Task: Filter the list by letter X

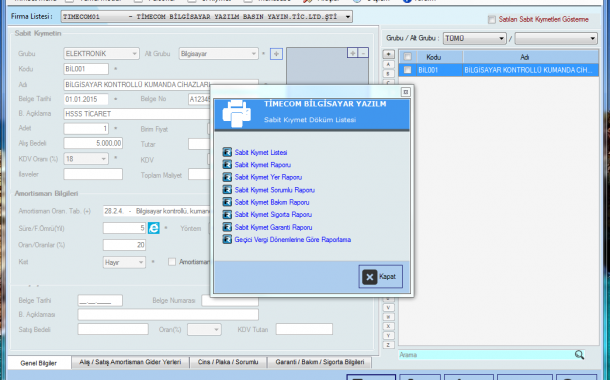Action: click(x=388, y=326)
